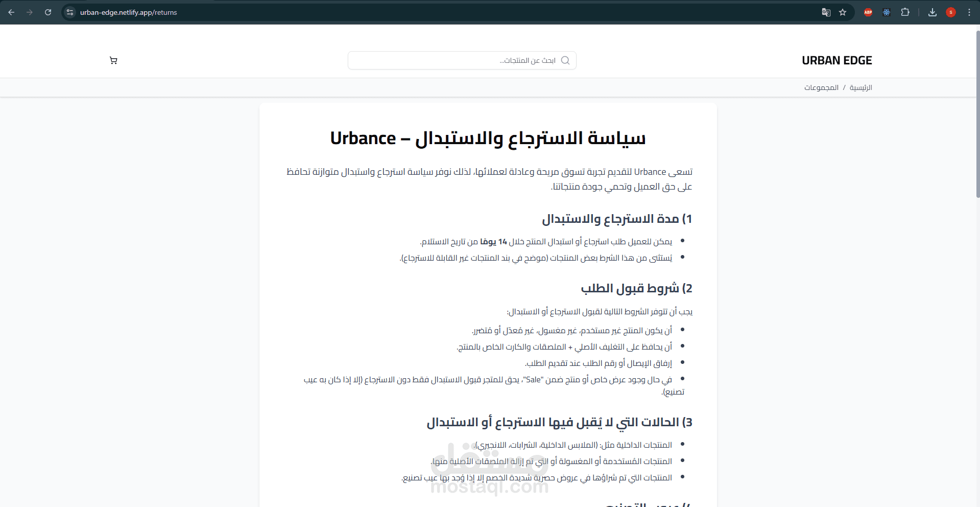Image resolution: width=980 pixels, height=507 pixels.
Task: Click the browser forward arrow
Action: point(30,12)
